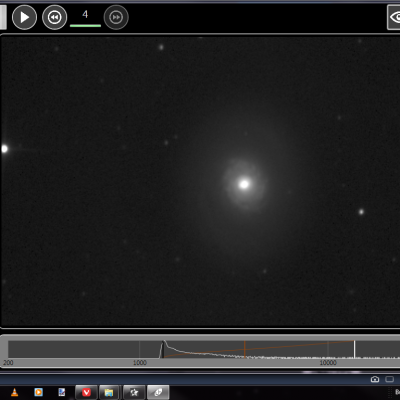The width and height of the screenshot is (400, 400).
Task: Open File Explorer from taskbar
Action: [x=109, y=392]
